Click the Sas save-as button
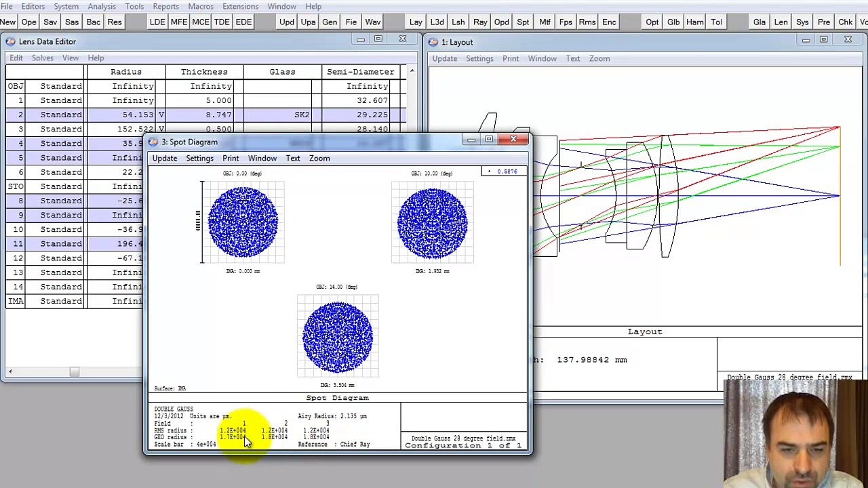This screenshot has width=868, height=488. pyautogui.click(x=72, y=22)
